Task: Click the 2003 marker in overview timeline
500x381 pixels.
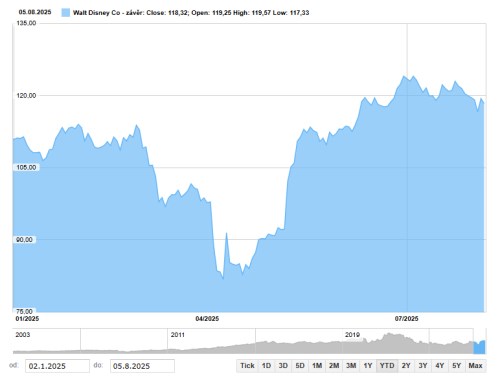Action: click(23, 335)
